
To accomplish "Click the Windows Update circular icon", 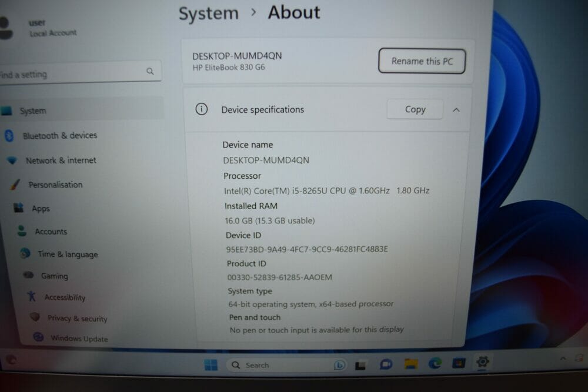I will click(38, 337).
